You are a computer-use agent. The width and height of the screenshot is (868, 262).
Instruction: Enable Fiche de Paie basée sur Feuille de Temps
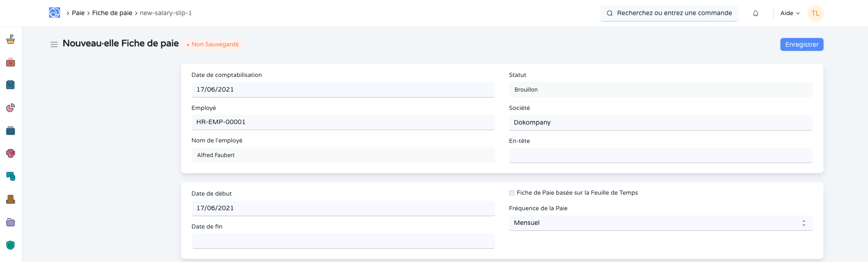coord(512,193)
